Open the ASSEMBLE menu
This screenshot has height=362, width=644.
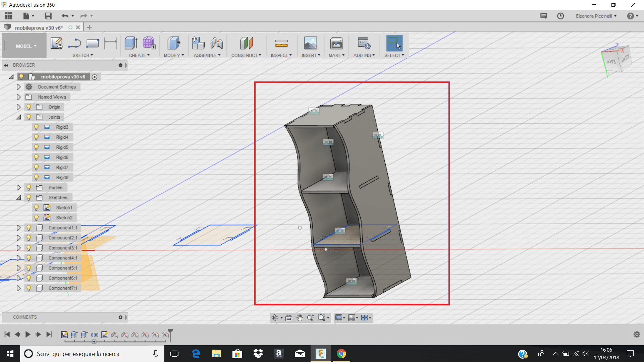[x=207, y=55]
